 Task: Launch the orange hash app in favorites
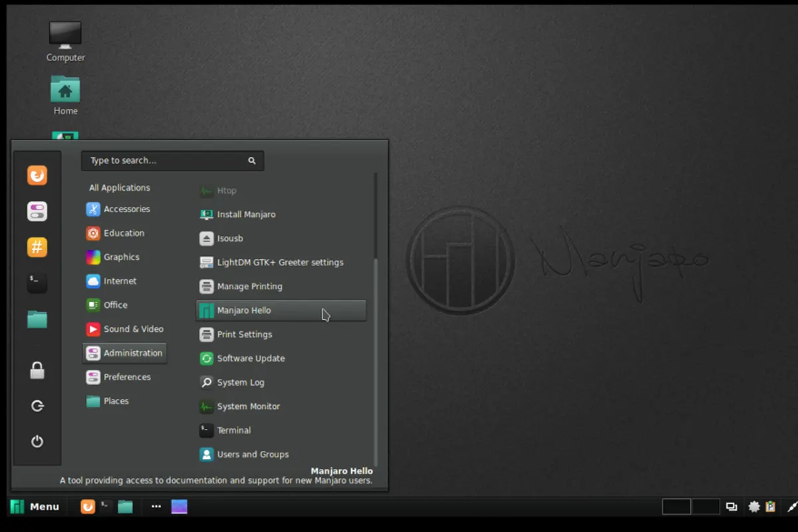(x=37, y=247)
